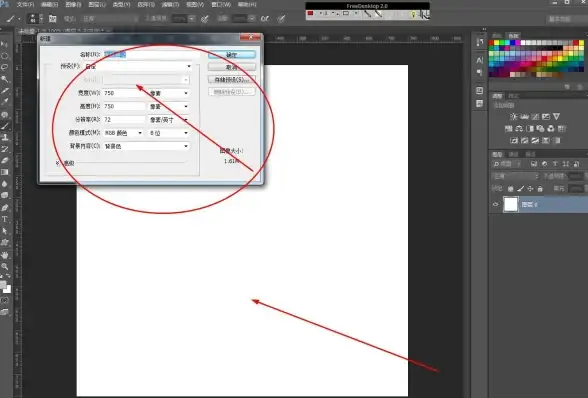Screen dimensions: 588x398
Task: Pick the yellow swatch in first row
Action: 496,43
